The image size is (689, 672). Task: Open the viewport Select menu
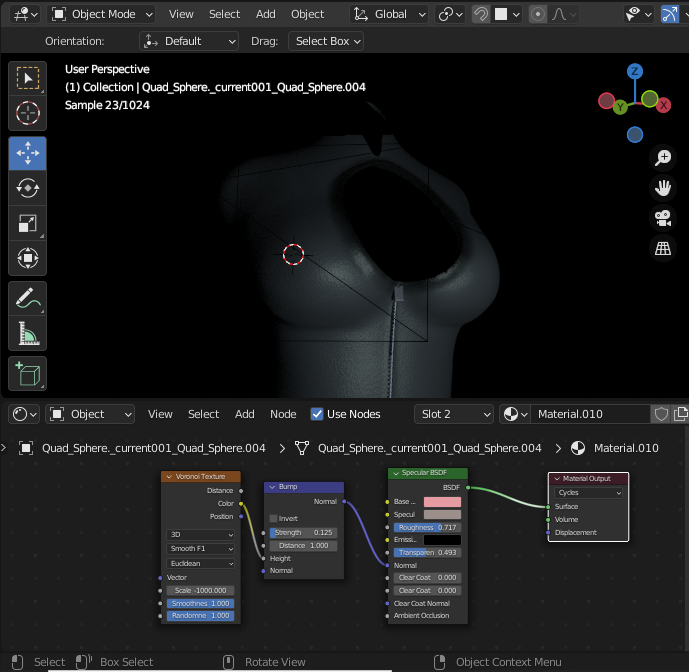pos(224,15)
